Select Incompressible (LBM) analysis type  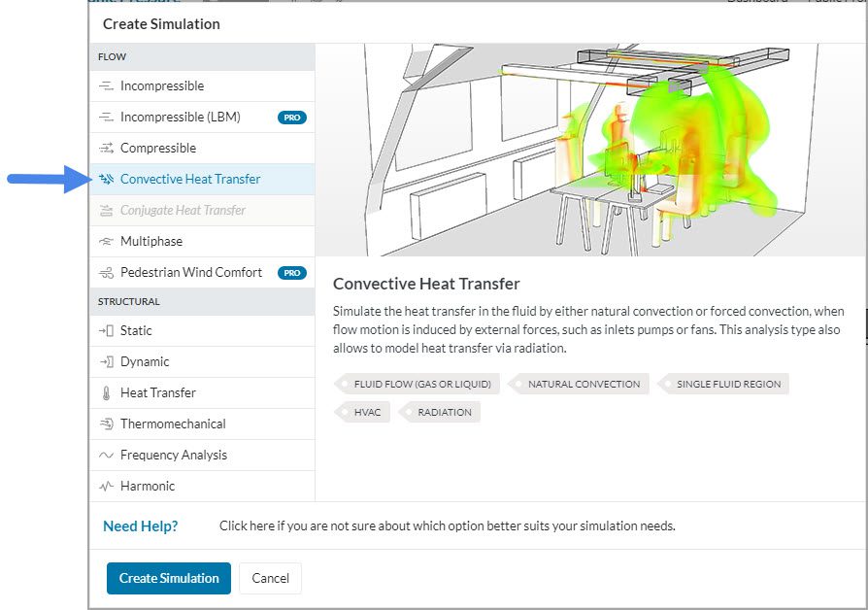[x=180, y=118]
